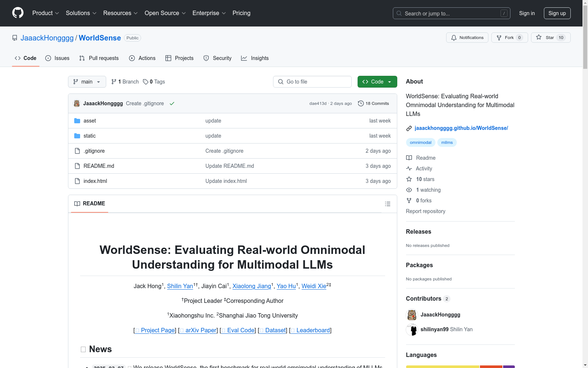Switch to the Issues tab

coord(57,58)
